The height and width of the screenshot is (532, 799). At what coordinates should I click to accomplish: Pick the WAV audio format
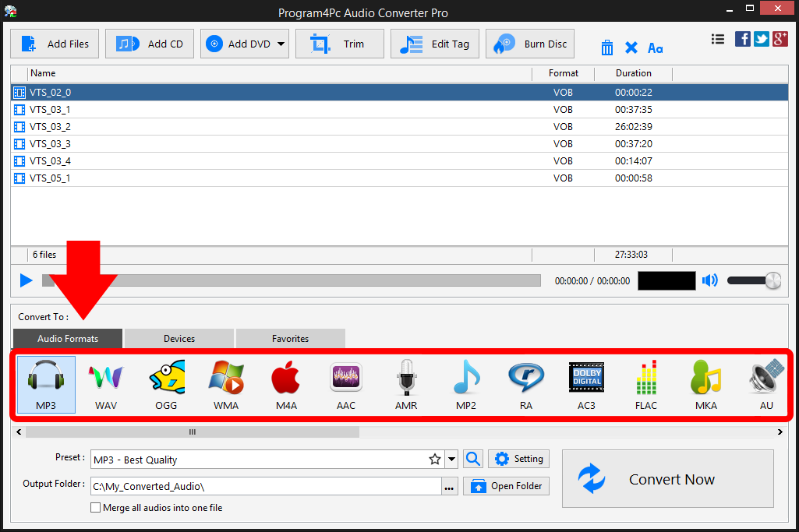point(105,384)
